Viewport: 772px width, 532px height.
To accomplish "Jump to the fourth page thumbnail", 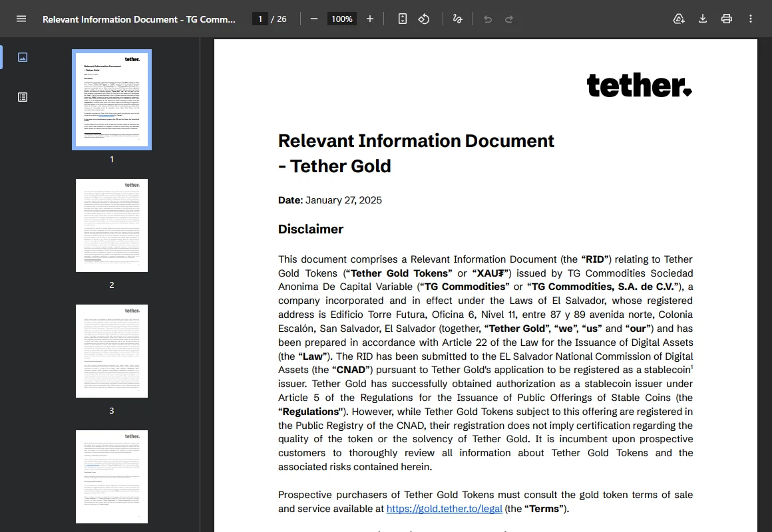I will [x=112, y=476].
